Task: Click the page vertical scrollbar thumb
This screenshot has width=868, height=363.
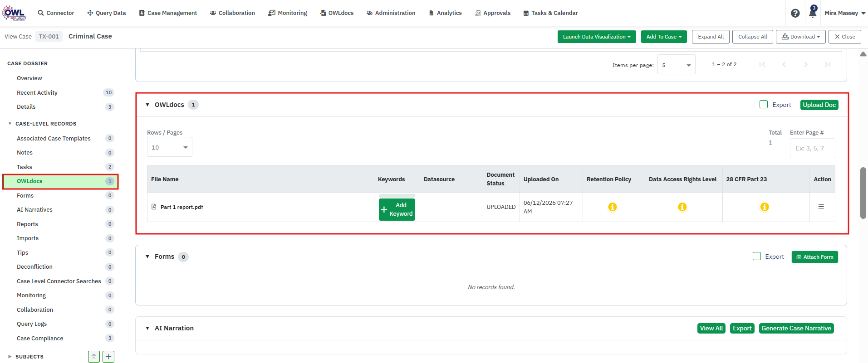Action: pyautogui.click(x=863, y=193)
